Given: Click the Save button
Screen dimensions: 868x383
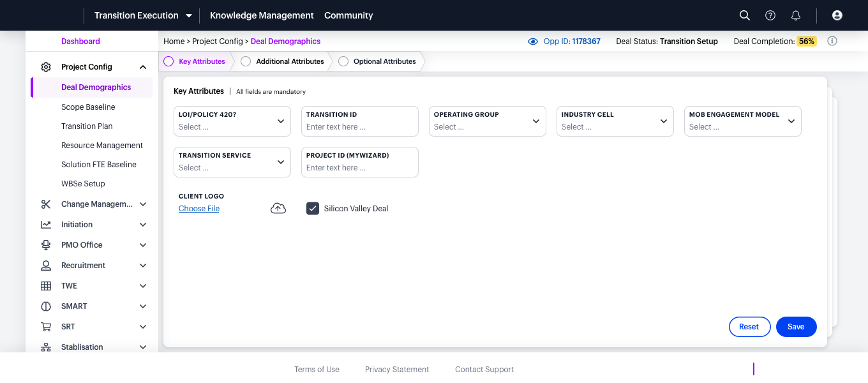Looking at the screenshot, I should [x=796, y=327].
